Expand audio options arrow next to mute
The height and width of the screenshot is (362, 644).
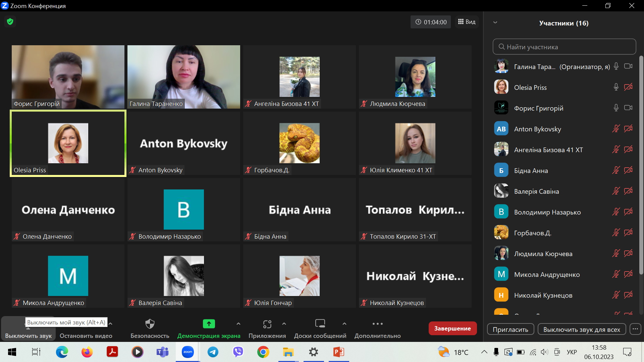click(110, 324)
